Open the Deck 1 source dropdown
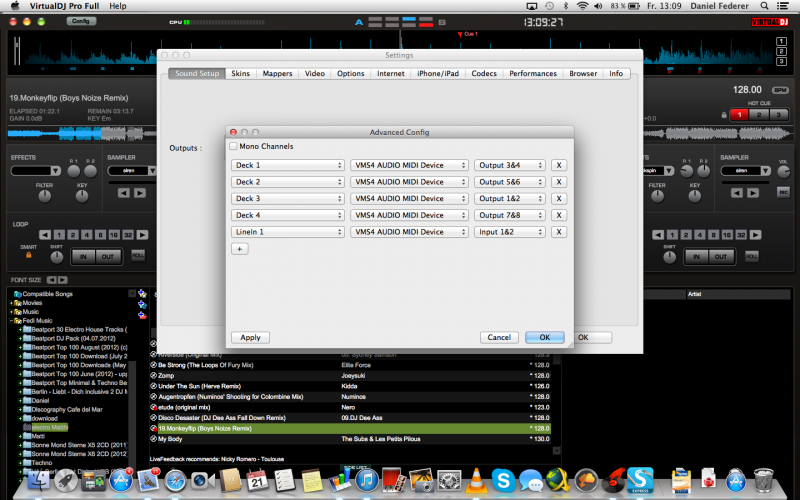Image resolution: width=800 pixels, height=500 pixels. coord(288,165)
